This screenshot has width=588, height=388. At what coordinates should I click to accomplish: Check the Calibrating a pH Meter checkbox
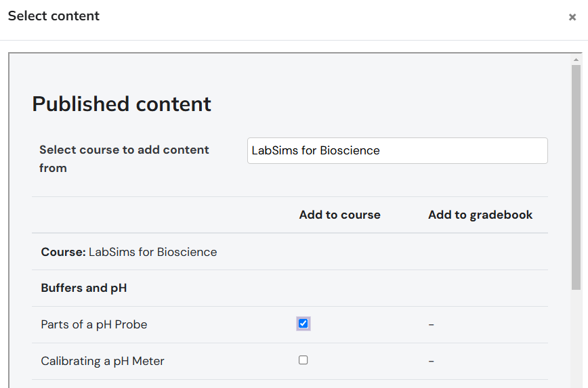click(303, 360)
